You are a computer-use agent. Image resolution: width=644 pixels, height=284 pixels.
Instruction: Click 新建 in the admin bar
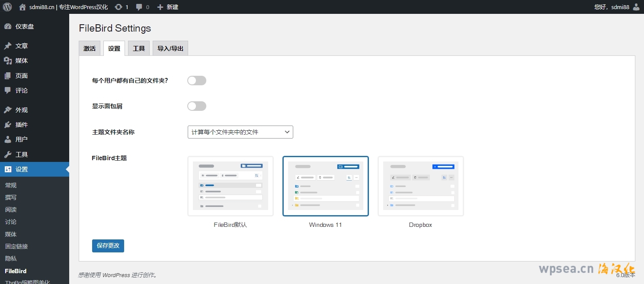[x=168, y=7]
